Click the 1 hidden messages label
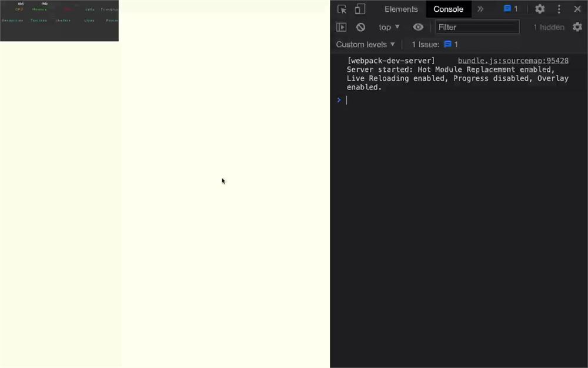 click(549, 27)
